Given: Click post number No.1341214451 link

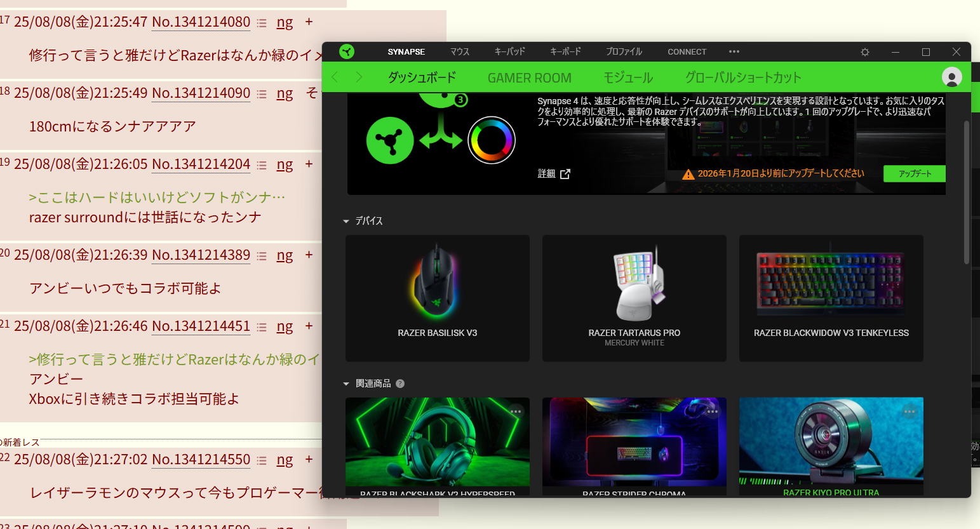Looking at the screenshot, I should (x=201, y=326).
